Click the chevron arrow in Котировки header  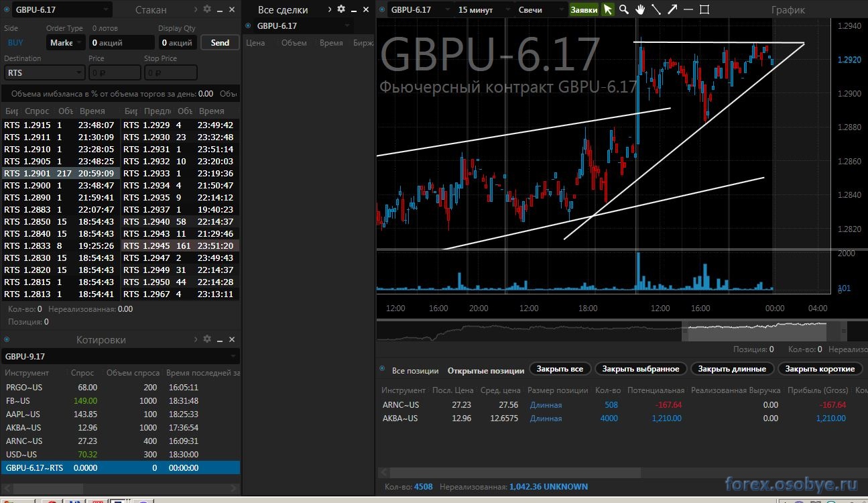coord(195,339)
